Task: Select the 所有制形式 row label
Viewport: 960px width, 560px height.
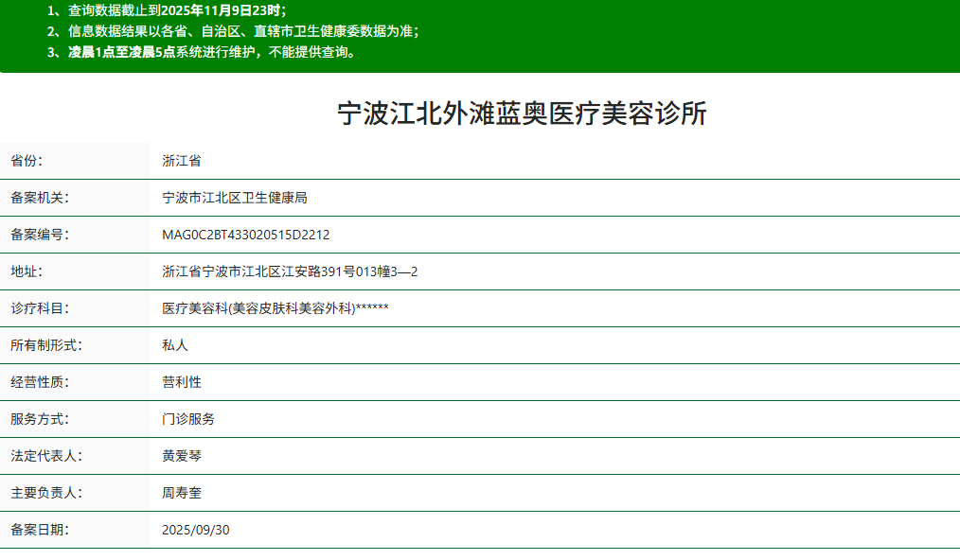Action: [x=42, y=345]
